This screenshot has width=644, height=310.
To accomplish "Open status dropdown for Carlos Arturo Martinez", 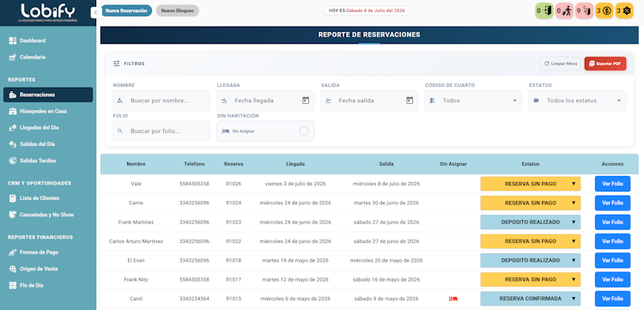I will (x=531, y=241).
